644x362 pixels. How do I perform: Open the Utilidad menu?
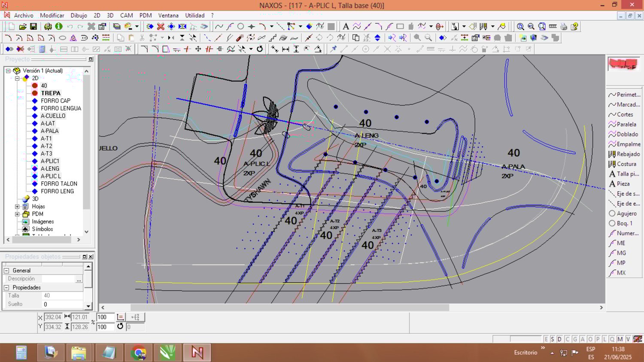[194, 15]
